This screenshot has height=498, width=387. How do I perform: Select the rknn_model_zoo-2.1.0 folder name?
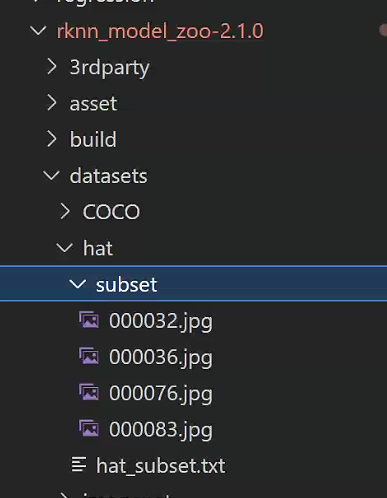(x=160, y=31)
